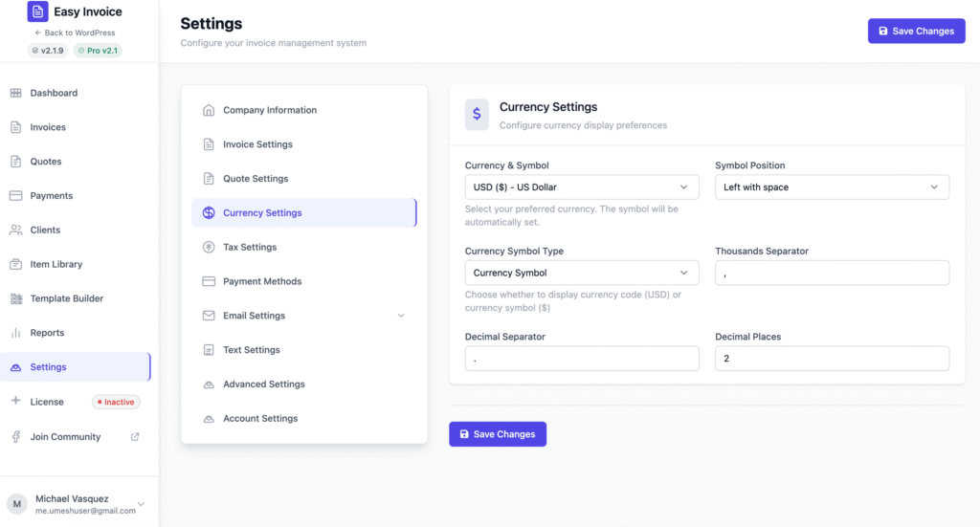Open the Symbol Position dropdown
The image size is (980, 527).
pyautogui.click(x=832, y=187)
